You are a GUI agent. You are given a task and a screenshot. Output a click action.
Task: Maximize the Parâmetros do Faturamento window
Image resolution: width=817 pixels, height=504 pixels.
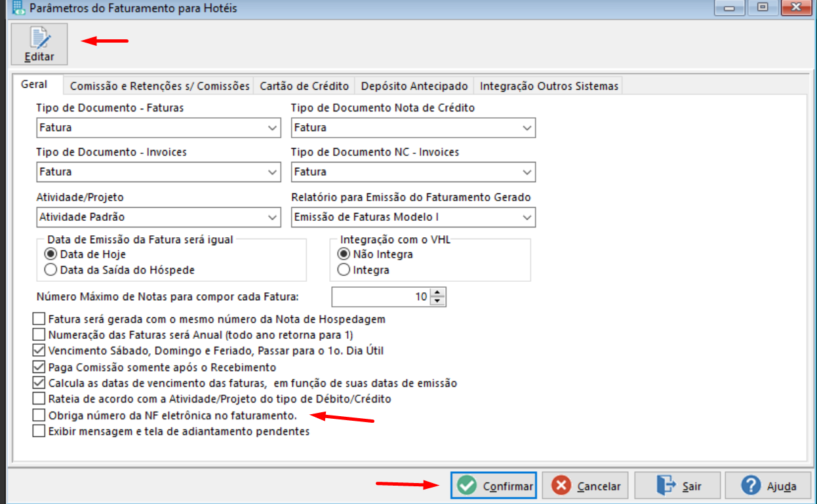pos(763,8)
